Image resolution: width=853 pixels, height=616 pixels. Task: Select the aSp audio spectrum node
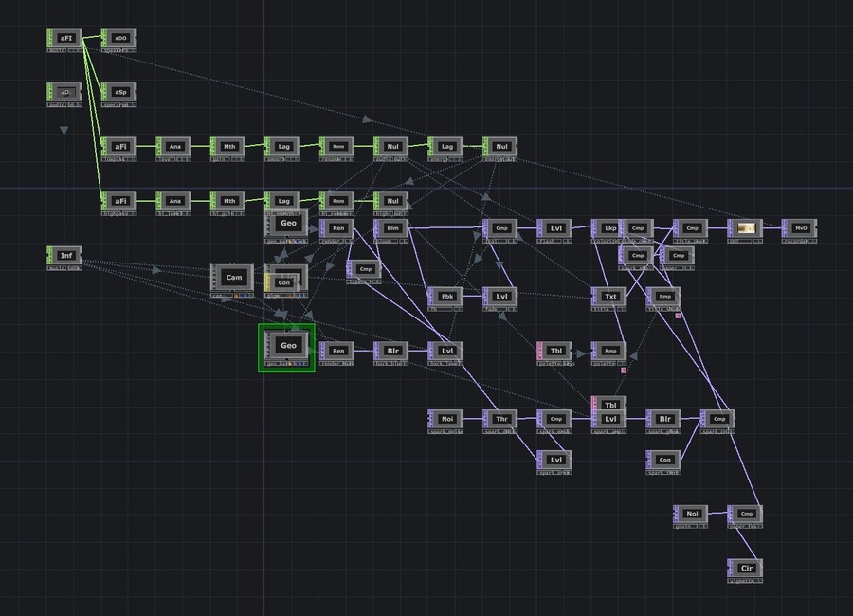click(119, 93)
